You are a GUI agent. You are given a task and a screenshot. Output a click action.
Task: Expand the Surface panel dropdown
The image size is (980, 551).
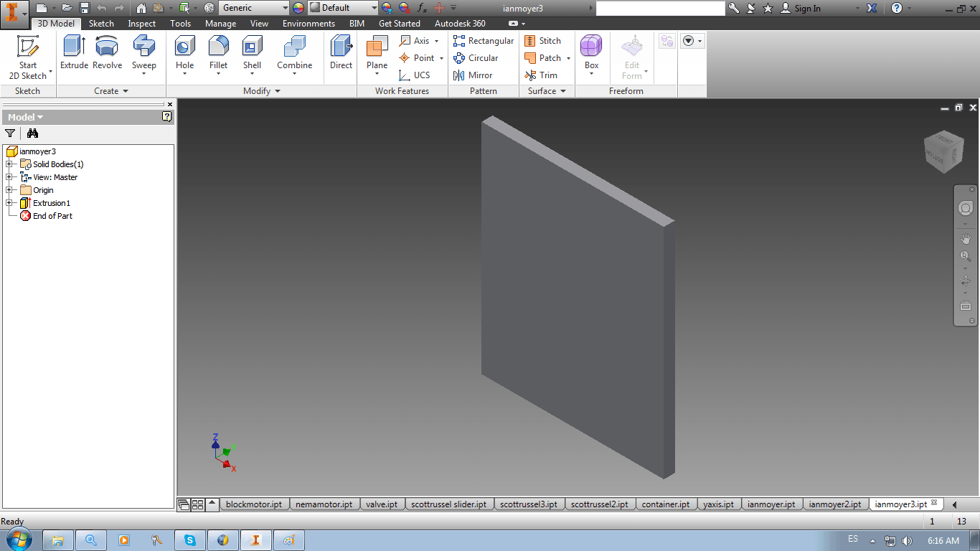point(547,91)
